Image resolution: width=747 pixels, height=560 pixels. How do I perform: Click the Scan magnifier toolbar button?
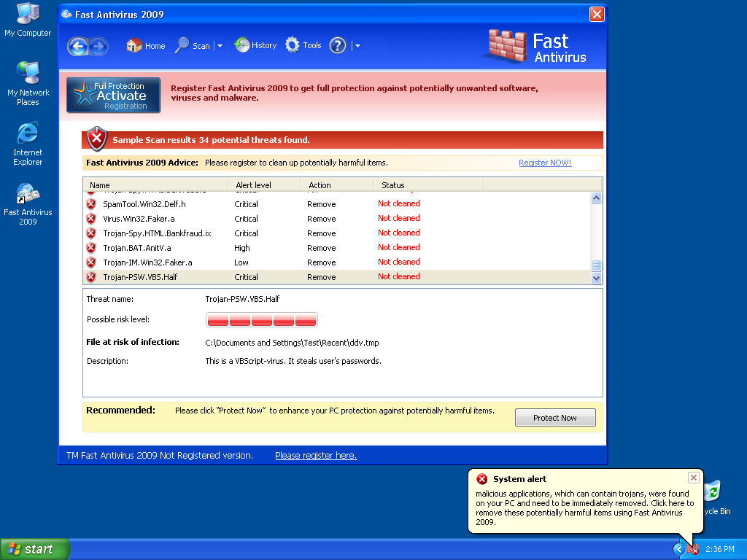(192, 46)
